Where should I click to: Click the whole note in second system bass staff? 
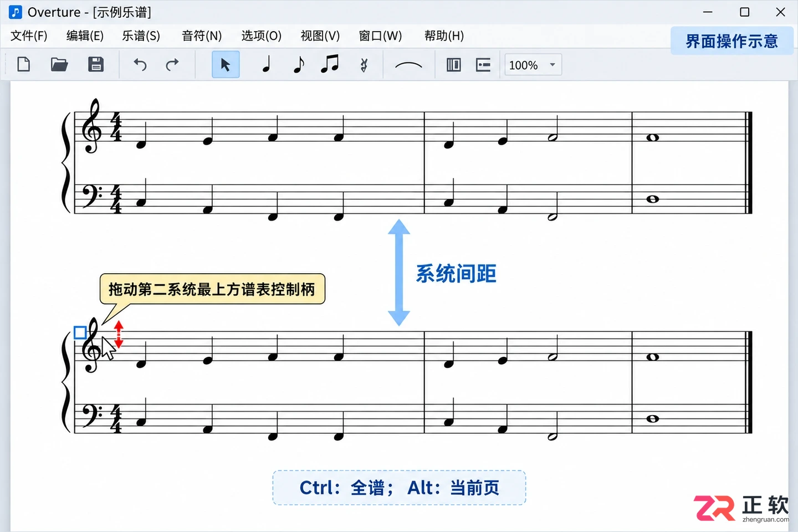[x=653, y=418]
